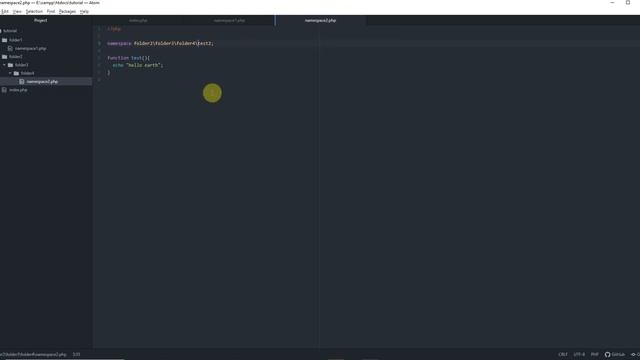Screen dimensions: 640x360
Task: Click the cursor position 3:33 indicator
Action: point(76,354)
